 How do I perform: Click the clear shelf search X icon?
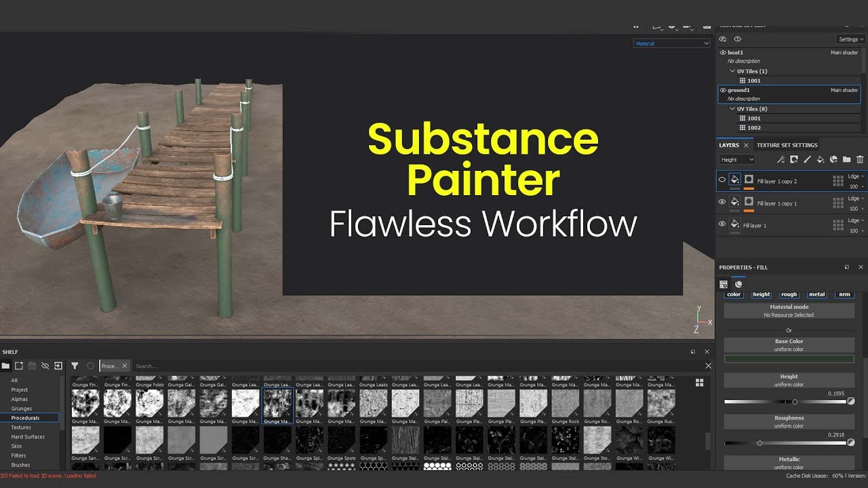pyautogui.click(x=709, y=366)
